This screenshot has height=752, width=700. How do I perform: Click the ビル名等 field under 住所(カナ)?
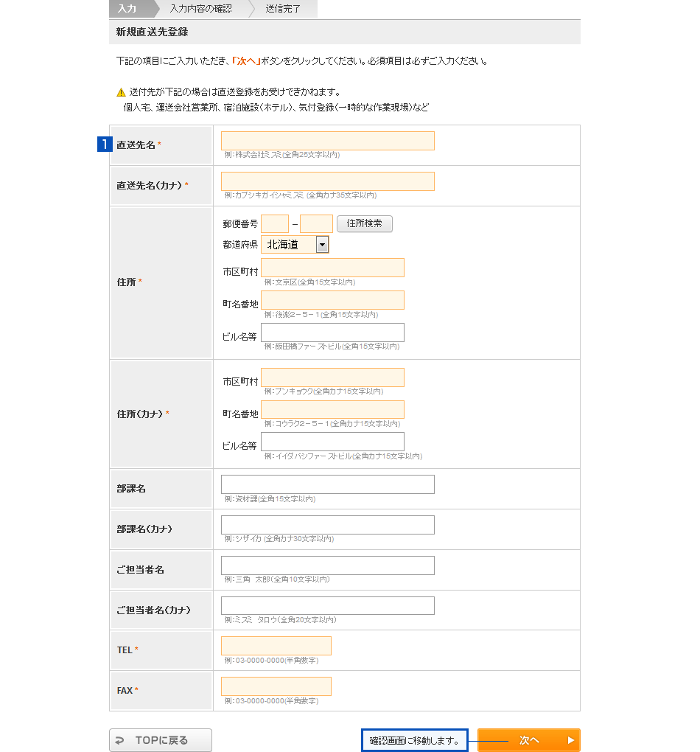[332, 442]
